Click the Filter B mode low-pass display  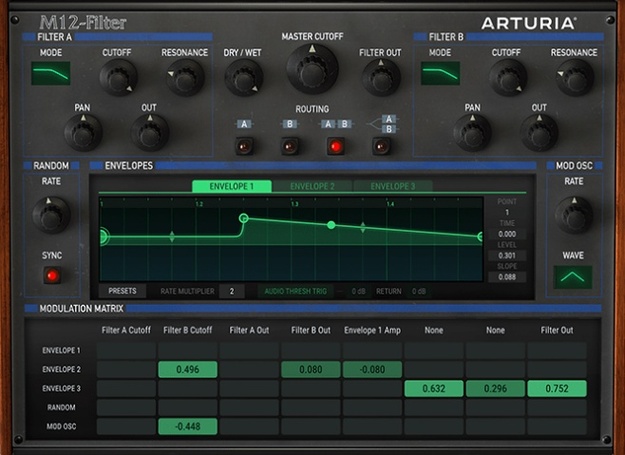click(x=440, y=73)
